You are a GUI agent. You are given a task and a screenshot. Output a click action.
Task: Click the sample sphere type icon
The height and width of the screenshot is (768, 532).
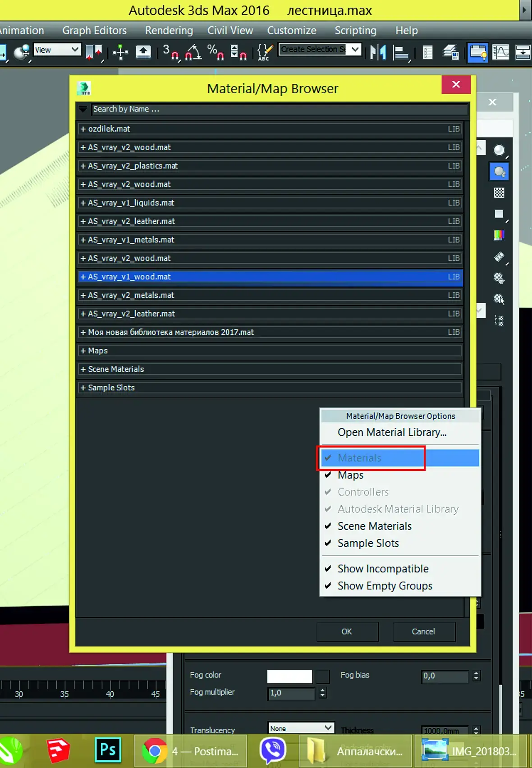pos(499,151)
